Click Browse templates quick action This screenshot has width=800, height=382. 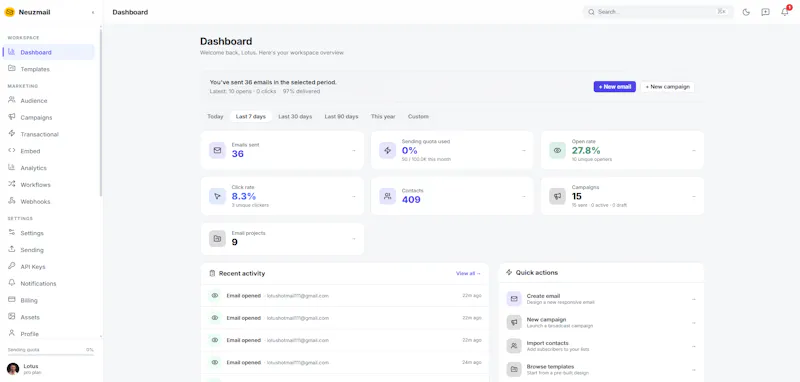coord(601,369)
